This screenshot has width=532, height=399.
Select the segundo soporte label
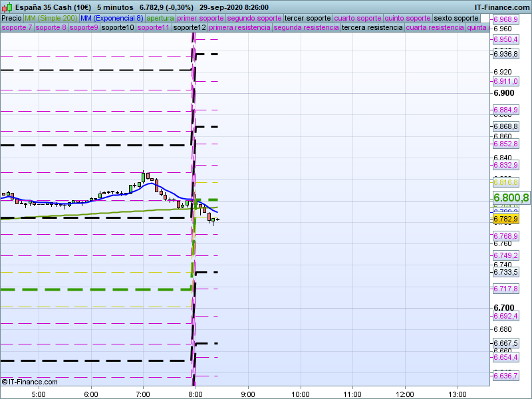pyautogui.click(x=255, y=19)
